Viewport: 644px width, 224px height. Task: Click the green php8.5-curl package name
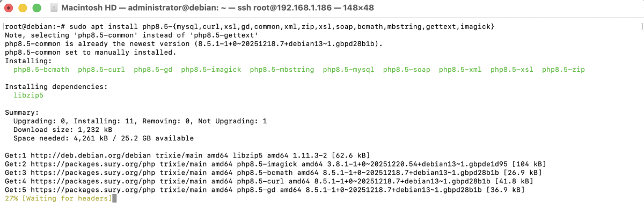[x=101, y=70]
